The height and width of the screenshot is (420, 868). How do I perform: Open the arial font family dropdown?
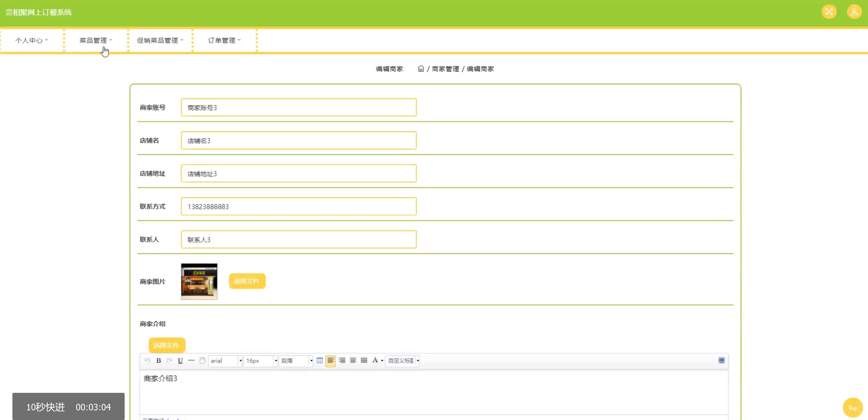click(226, 360)
